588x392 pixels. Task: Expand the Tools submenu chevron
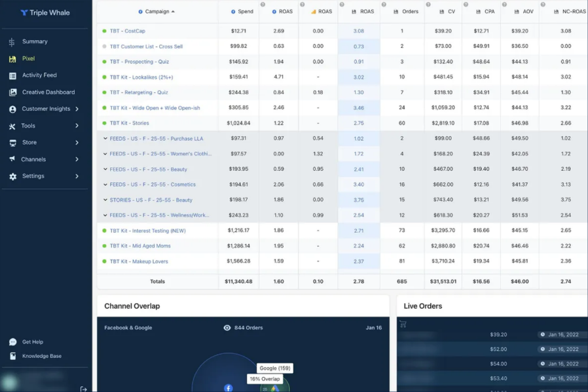tap(77, 126)
